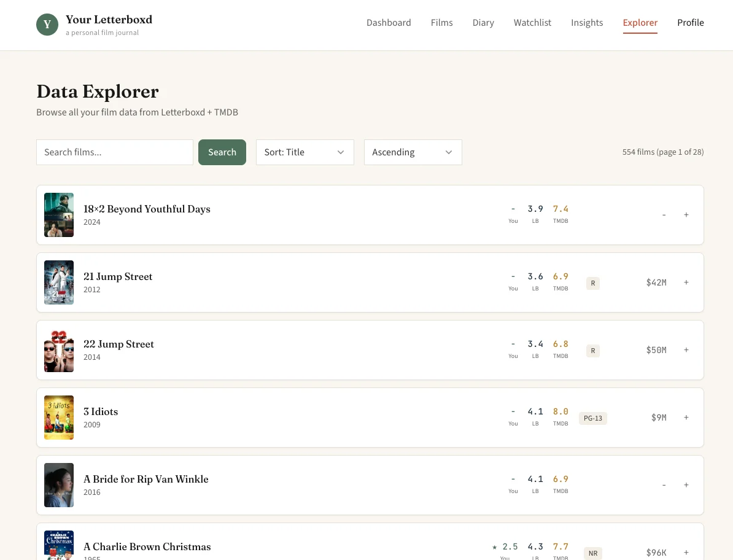Expand the 18×2 Beyond Youthful Days row
The height and width of the screenshot is (560, 733).
click(x=686, y=215)
